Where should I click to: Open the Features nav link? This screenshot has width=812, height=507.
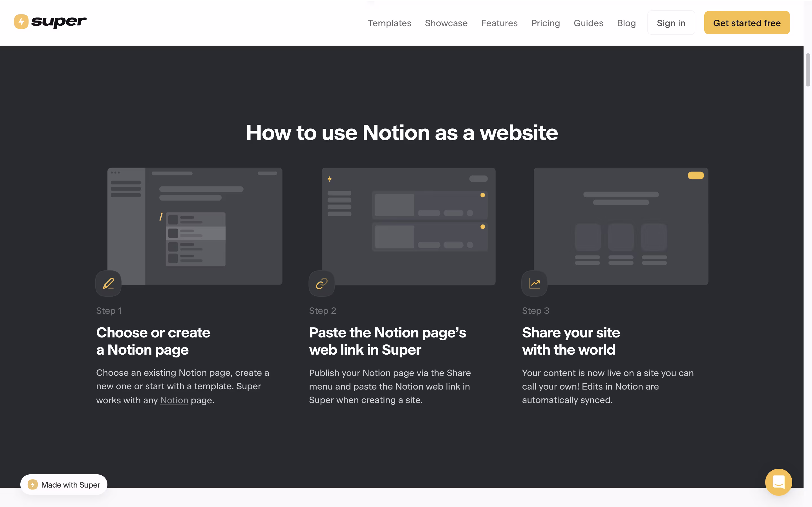[x=499, y=23]
